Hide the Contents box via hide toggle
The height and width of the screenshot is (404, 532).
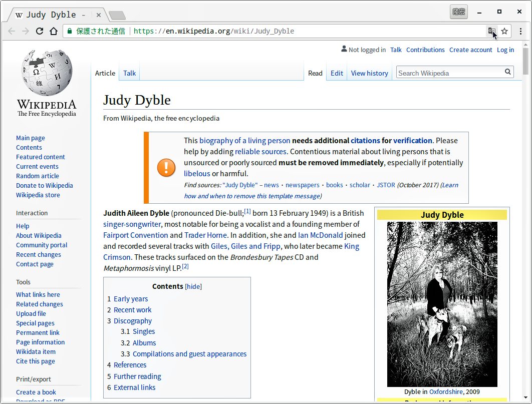click(x=193, y=287)
